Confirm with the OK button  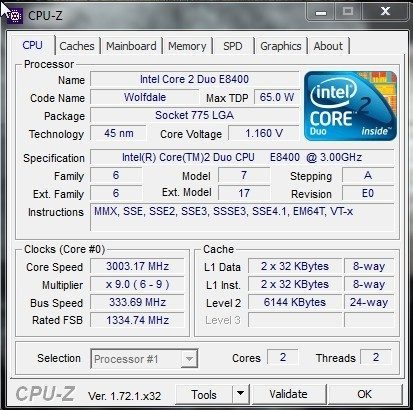pyautogui.click(x=364, y=394)
